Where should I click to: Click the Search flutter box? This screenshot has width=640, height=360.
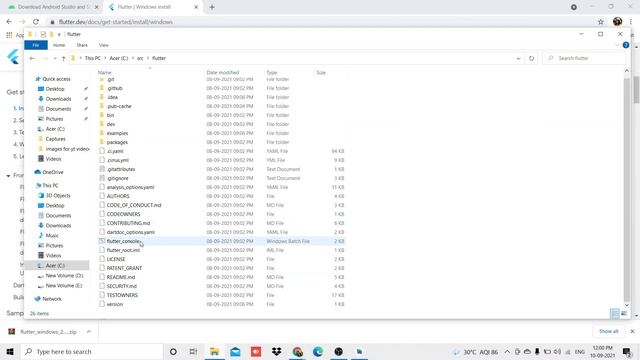click(584, 58)
